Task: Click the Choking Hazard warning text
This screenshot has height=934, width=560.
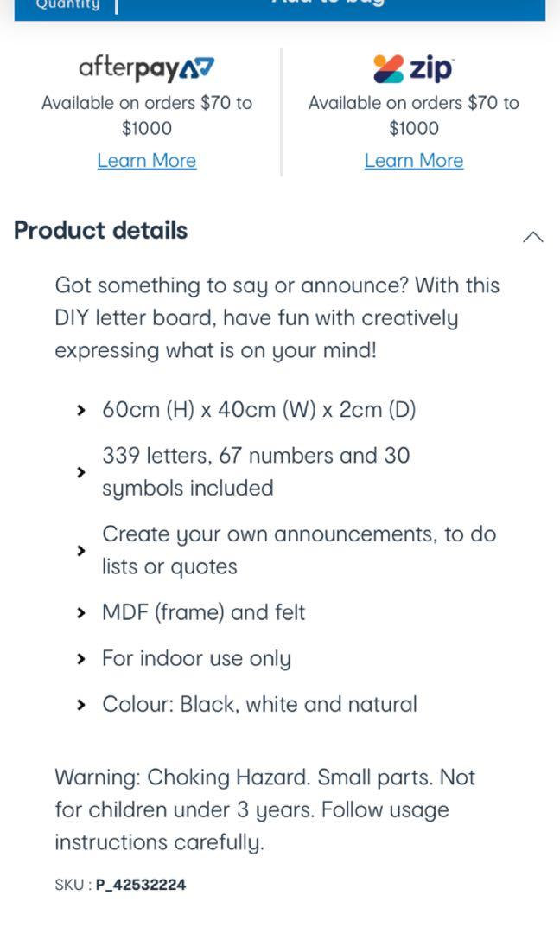Action: (x=264, y=809)
